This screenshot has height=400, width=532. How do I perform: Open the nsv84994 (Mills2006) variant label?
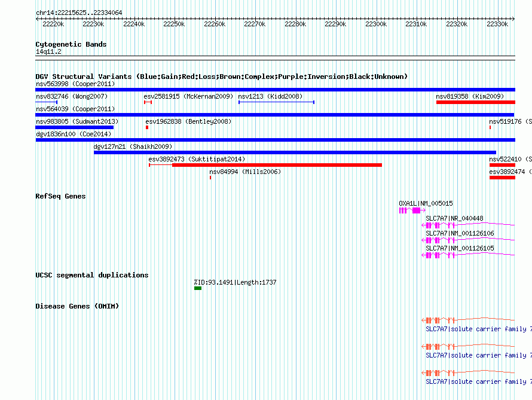tap(245, 172)
